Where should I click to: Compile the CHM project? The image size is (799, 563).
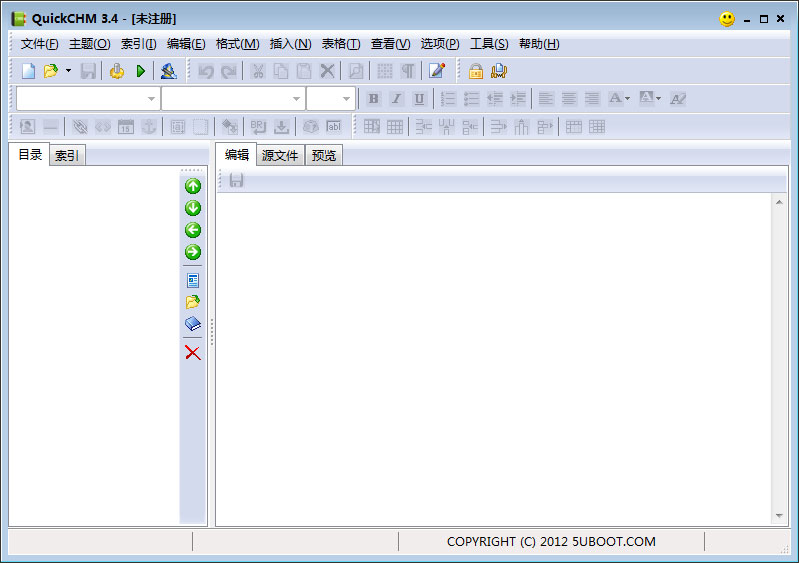[117, 71]
